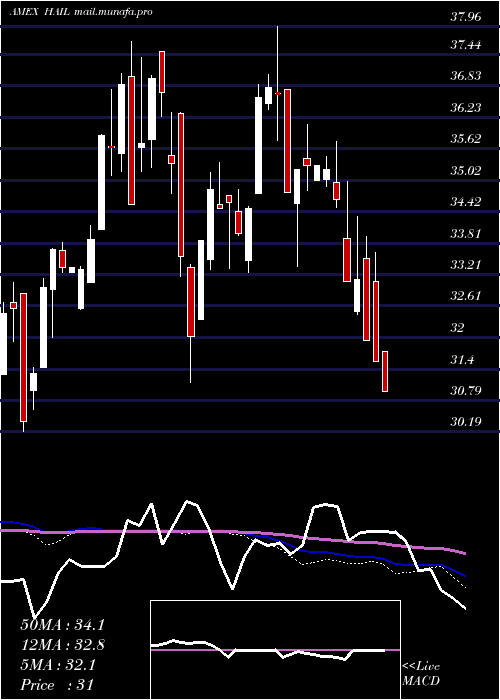Click the 35.62 price axis label
Image resolution: width=500 pixels, height=700 pixels.
465,138
